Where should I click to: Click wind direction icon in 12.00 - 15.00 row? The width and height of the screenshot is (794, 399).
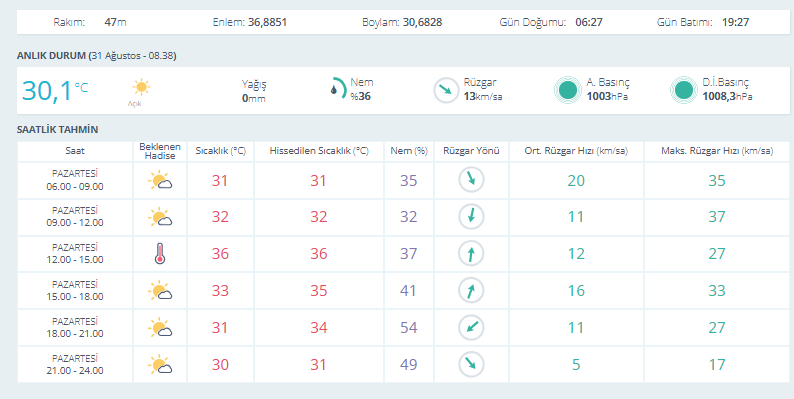[x=471, y=254]
